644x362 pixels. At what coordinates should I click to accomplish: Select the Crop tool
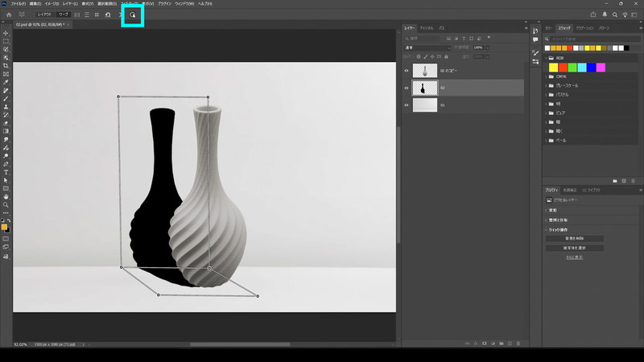point(6,66)
